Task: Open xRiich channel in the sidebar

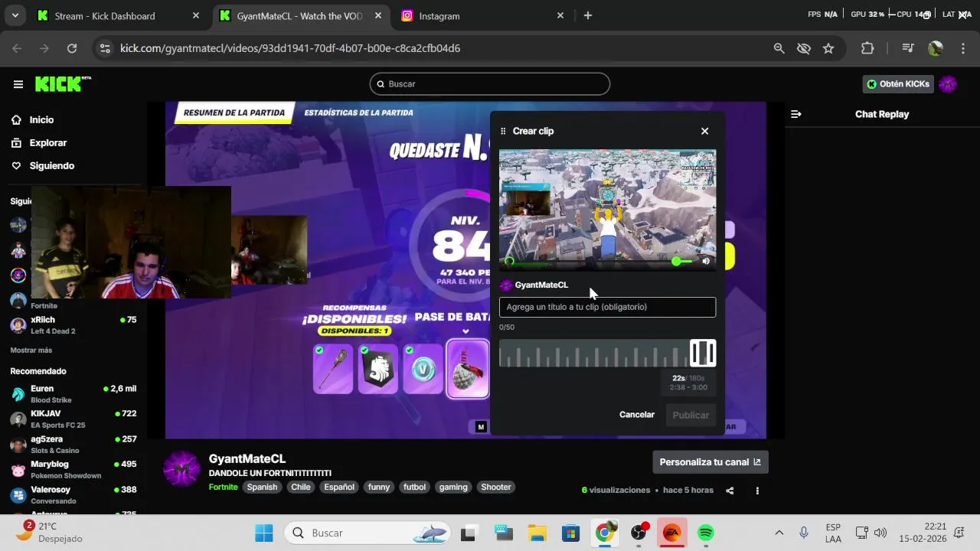Action: pos(73,325)
